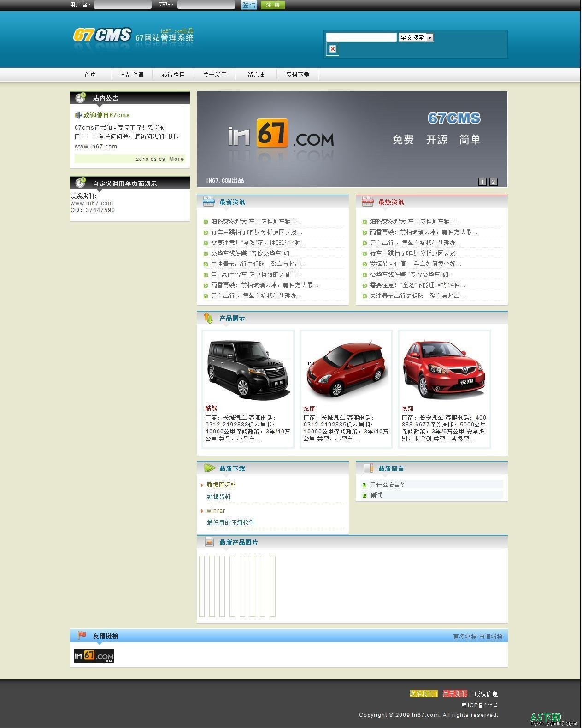Click the notebook icon beside 最新留言
Image resolution: width=582 pixels, height=728 pixels.
(x=368, y=468)
